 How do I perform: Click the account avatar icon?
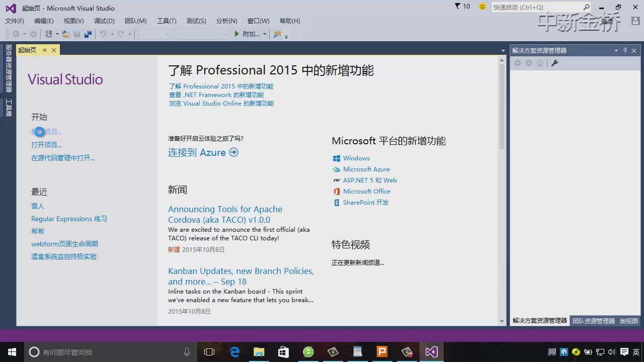635,21
